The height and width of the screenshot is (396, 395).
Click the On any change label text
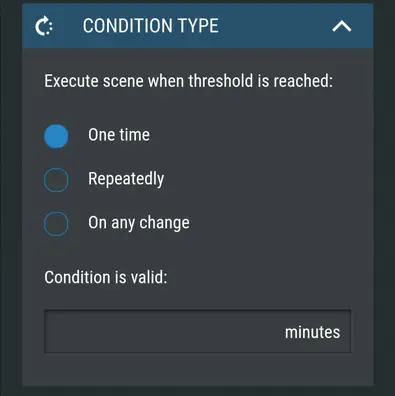pos(139,223)
